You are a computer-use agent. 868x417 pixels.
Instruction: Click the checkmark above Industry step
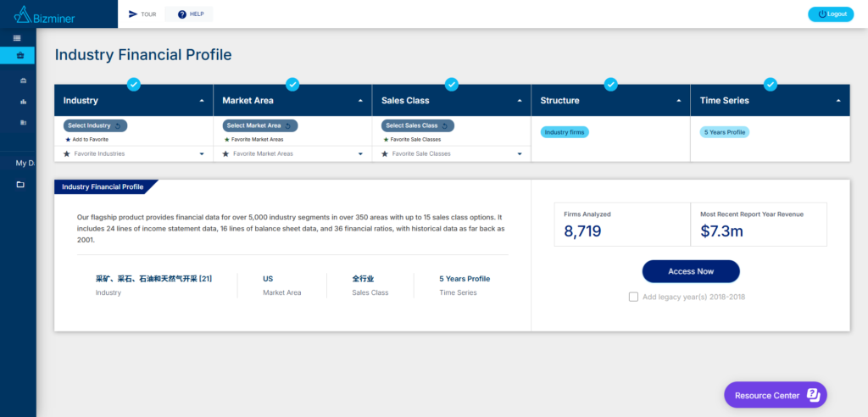point(133,84)
